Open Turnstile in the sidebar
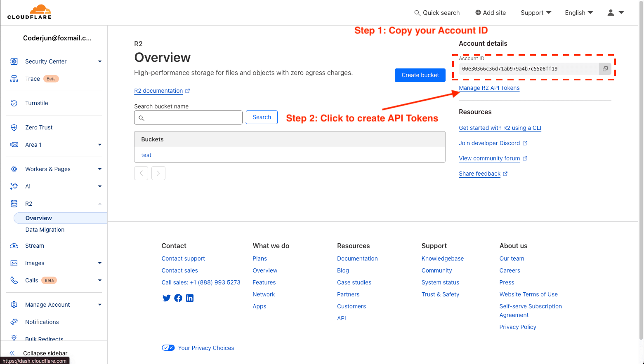This screenshot has width=644, height=364. [x=37, y=103]
